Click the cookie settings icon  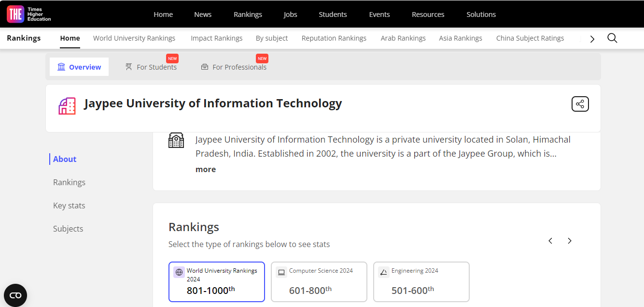point(15,295)
